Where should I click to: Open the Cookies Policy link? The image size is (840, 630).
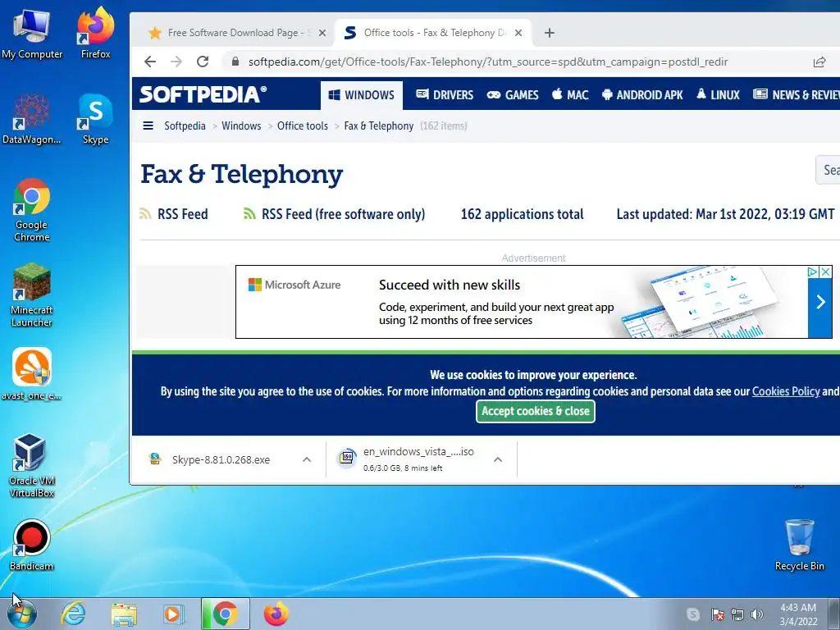click(x=785, y=391)
